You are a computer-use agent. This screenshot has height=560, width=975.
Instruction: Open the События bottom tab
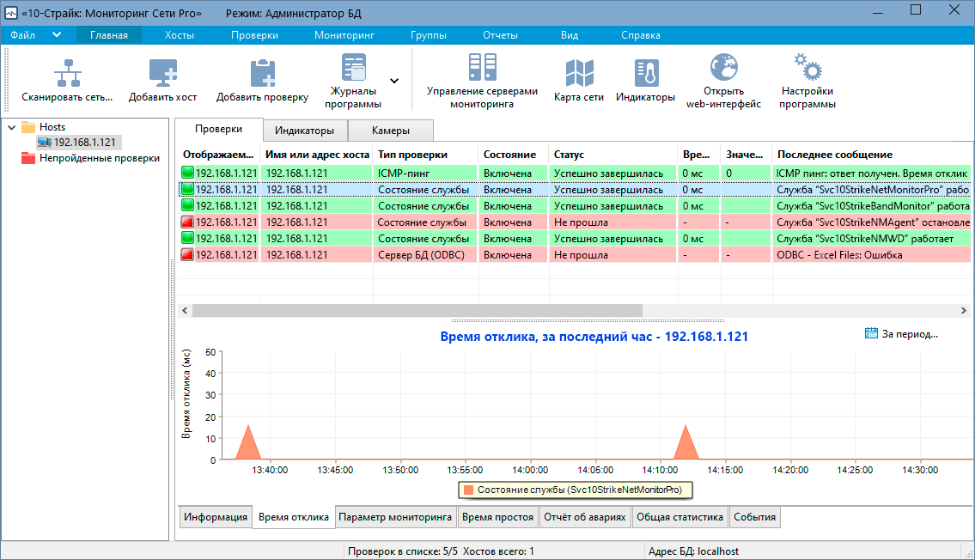point(754,516)
